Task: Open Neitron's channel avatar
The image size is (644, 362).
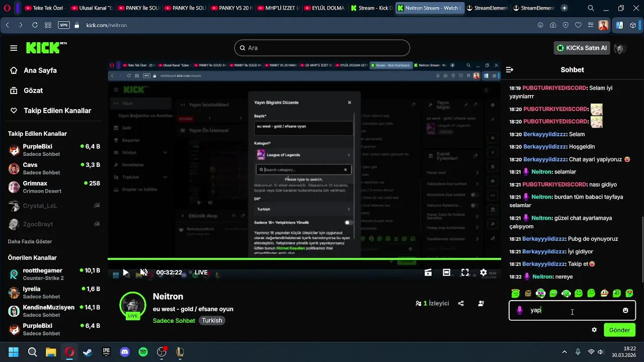Action: [132, 305]
